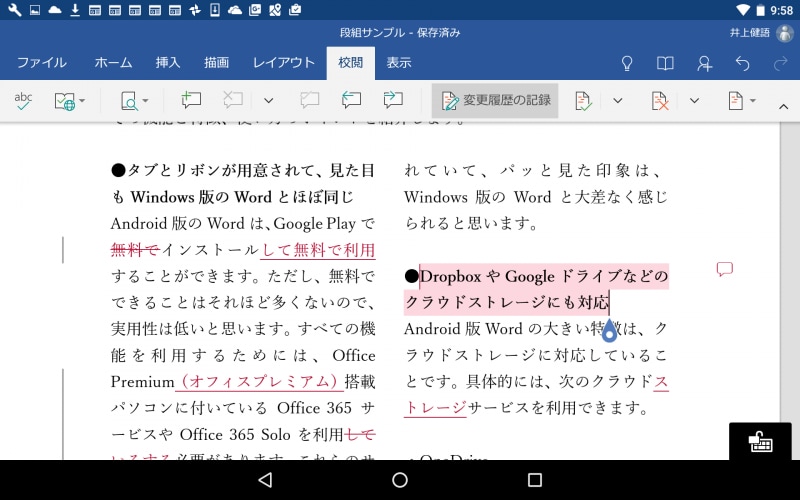Run the spelling check abc icon
This screenshot has height=500, width=800.
click(x=23, y=101)
